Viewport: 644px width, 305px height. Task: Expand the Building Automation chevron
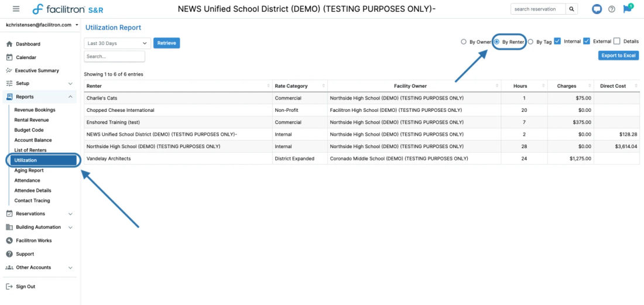(70, 227)
